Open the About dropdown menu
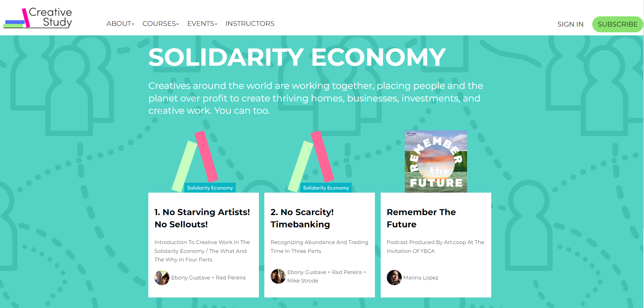The image size is (644, 308). [120, 23]
